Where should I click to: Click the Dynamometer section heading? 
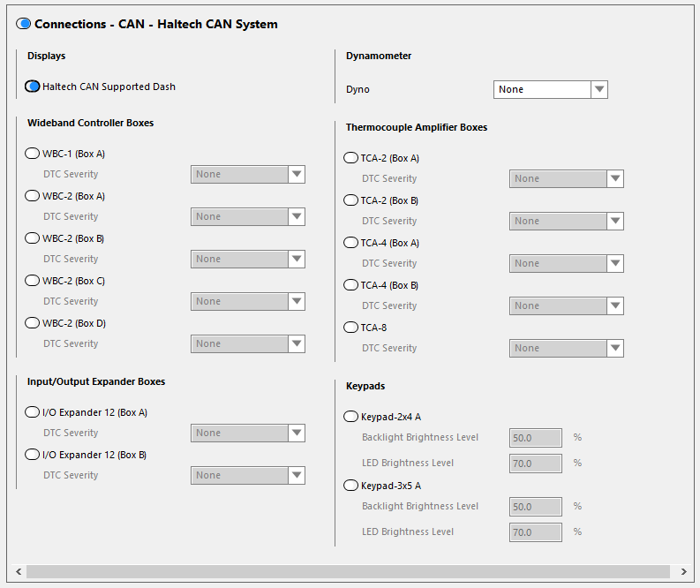(379, 56)
